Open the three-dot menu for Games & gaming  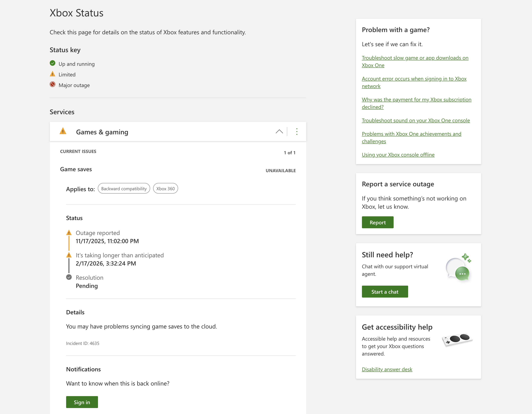point(297,132)
